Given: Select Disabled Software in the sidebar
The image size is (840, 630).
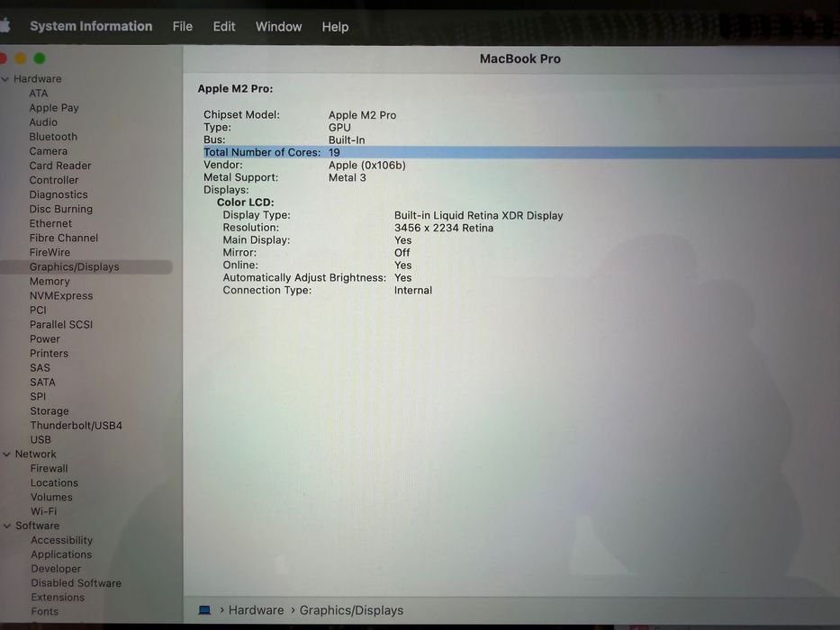Looking at the screenshot, I should pyautogui.click(x=76, y=583).
